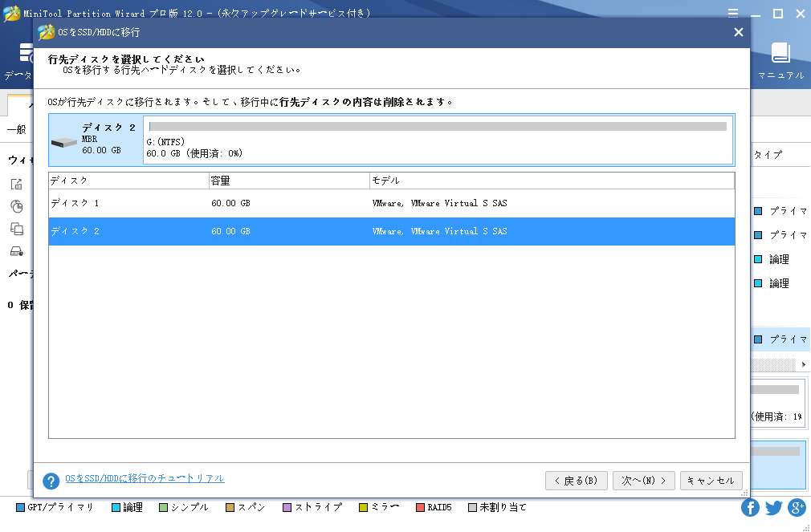Click the タイプ column header in main window
This screenshot has width=811, height=532.
(768, 155)
